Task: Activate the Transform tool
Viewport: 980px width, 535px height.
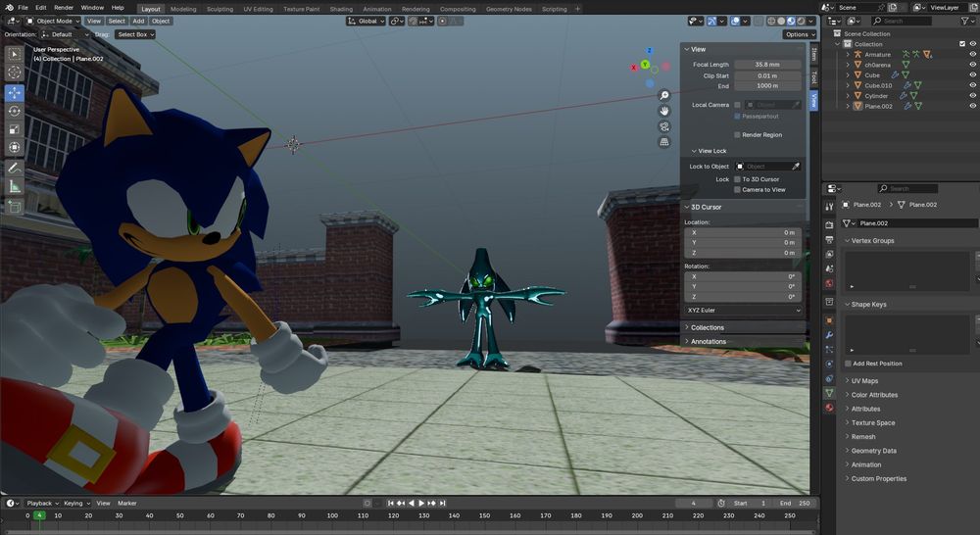Action: click(14, 148)
